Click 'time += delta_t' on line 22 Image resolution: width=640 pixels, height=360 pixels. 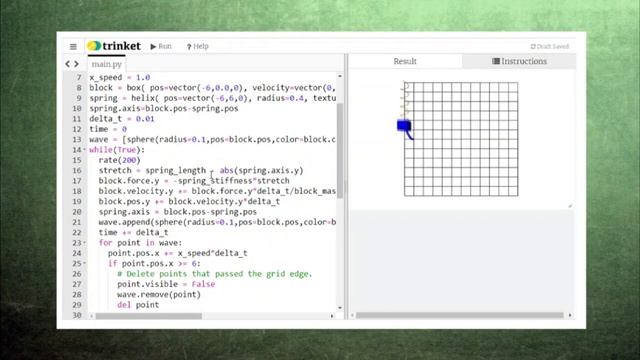tap(133, 233)
